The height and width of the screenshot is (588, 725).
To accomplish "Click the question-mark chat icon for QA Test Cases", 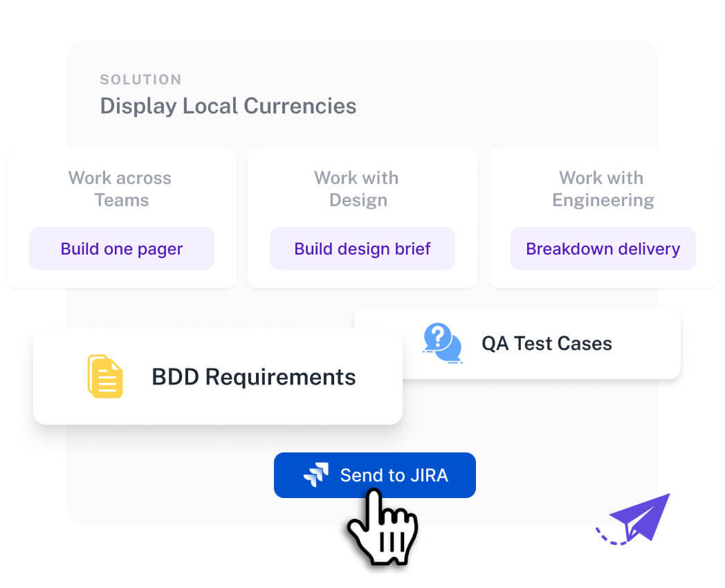I will pos(443,342).
